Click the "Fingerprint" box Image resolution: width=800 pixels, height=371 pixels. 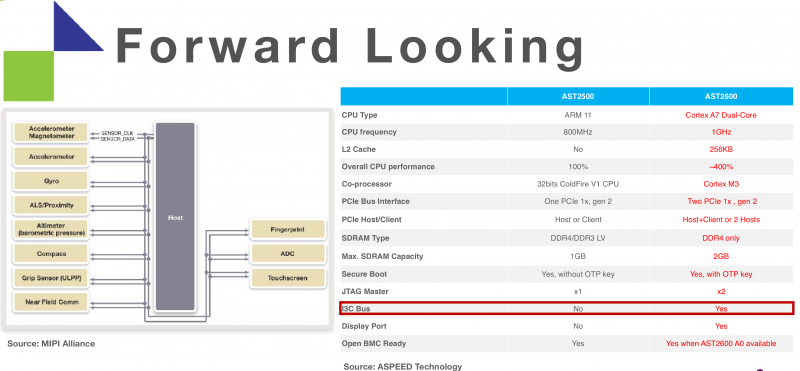(x=287, y=230)
